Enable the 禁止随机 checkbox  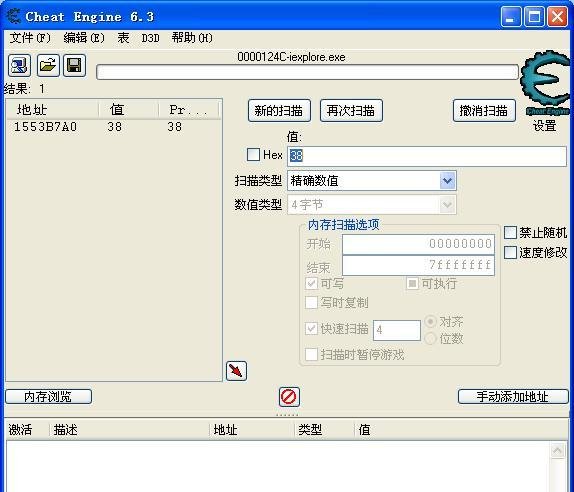(x=510, y=232)
